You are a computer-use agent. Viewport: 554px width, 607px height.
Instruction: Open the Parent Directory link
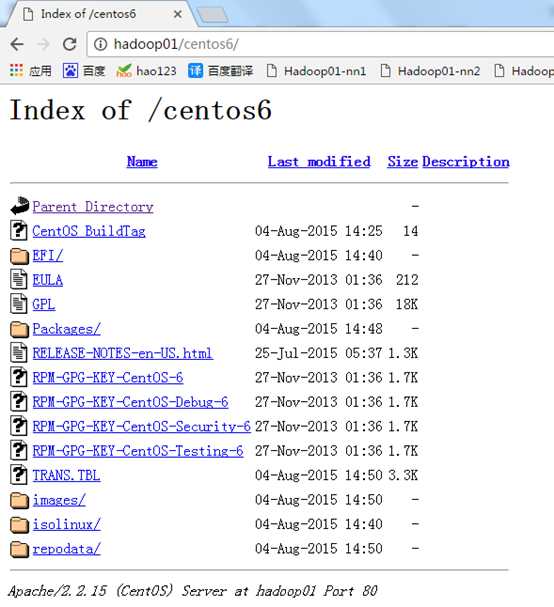[x=93, y=207]
